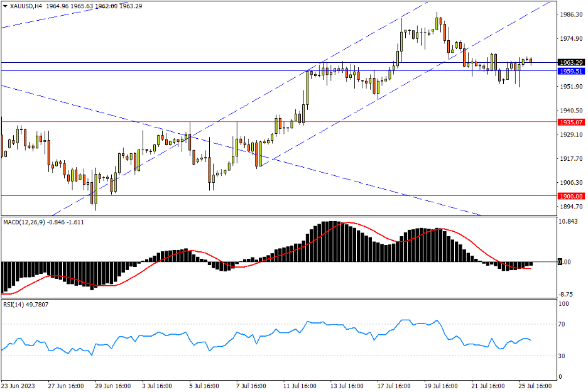Click the triangle arrow beside XAUUSD,H4

click(x=5, y=6)
